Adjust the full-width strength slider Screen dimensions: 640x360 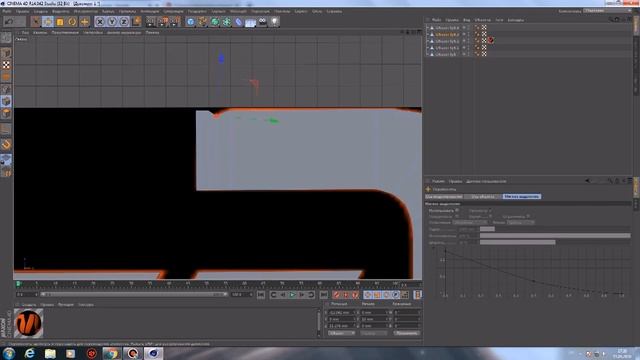click(555, 236)
